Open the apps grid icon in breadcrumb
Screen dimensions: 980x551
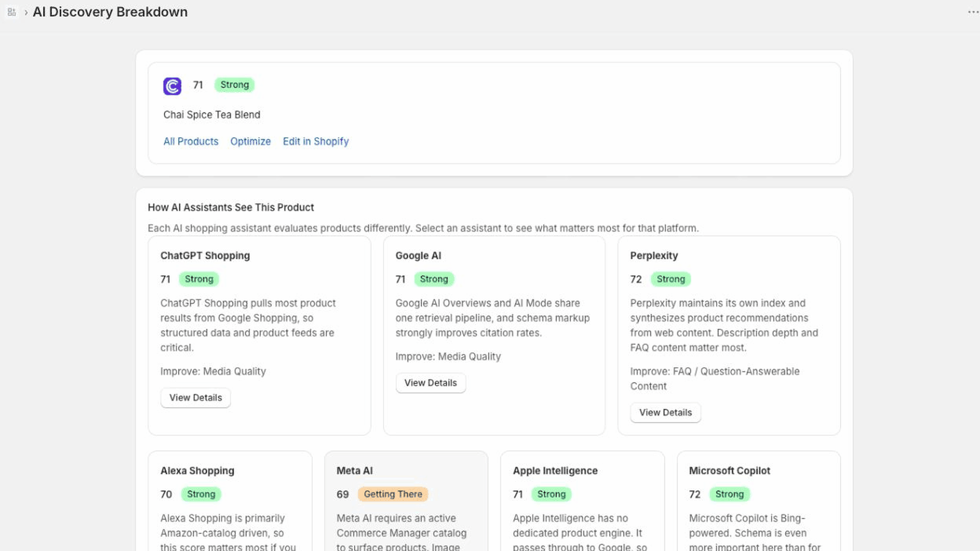coord(12,12)
